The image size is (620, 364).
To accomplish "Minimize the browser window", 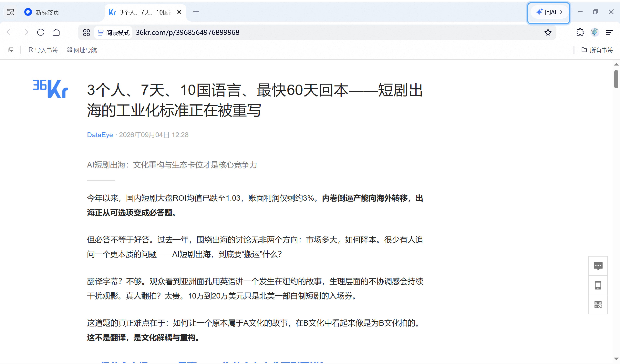I will tap(580, 12).
